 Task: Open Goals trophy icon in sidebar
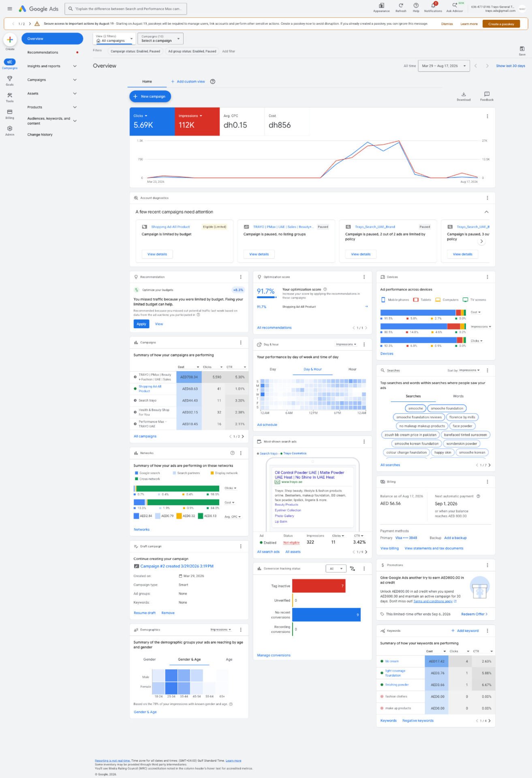pos(10,79)
